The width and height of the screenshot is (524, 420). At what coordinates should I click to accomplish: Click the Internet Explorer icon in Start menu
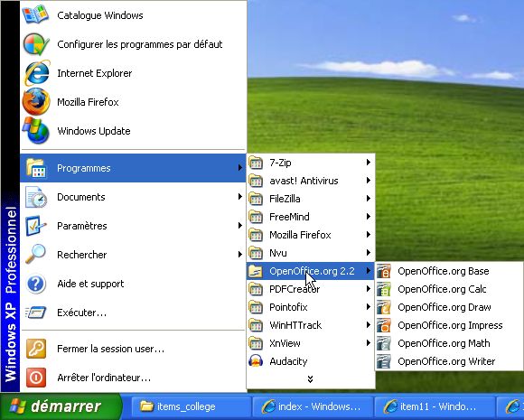point(36,73)
